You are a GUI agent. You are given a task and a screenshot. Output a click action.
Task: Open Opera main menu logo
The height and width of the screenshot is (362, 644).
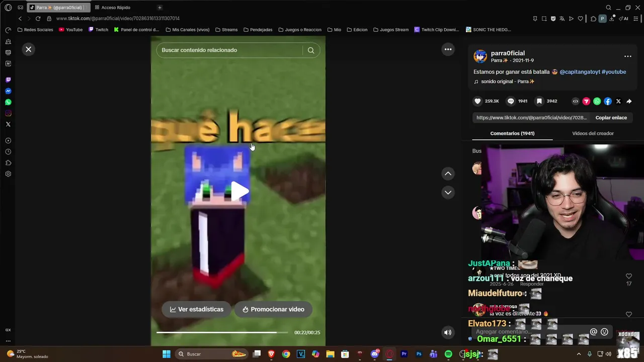pos(8,8)
